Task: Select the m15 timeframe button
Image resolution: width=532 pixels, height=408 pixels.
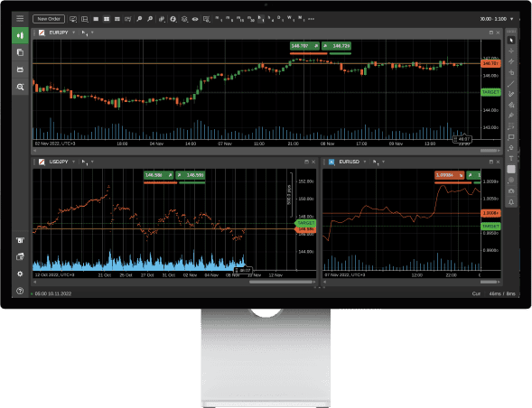Action: point(240,19)
